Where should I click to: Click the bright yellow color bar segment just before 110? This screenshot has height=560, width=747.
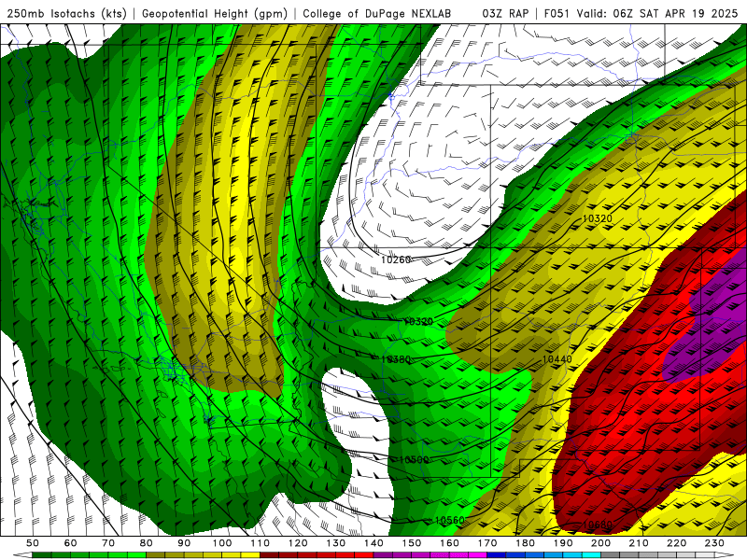click(x=250, y=555)
